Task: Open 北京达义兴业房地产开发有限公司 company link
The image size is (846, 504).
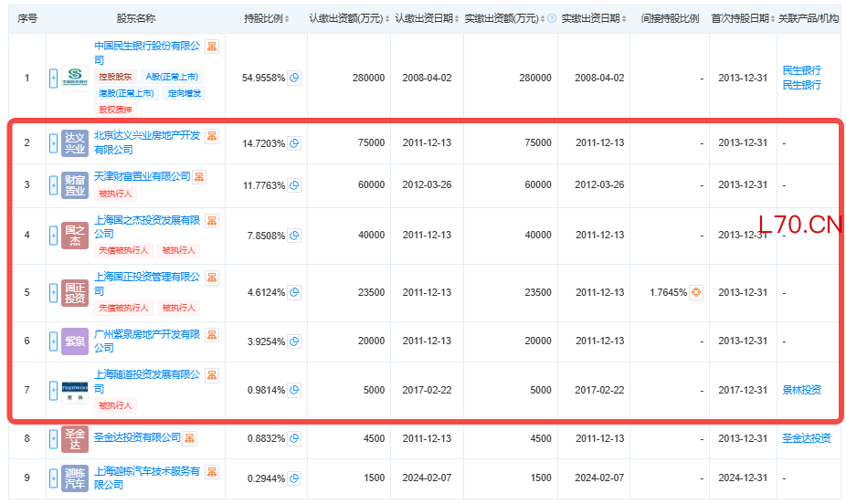Action: [x=147, y=142]
